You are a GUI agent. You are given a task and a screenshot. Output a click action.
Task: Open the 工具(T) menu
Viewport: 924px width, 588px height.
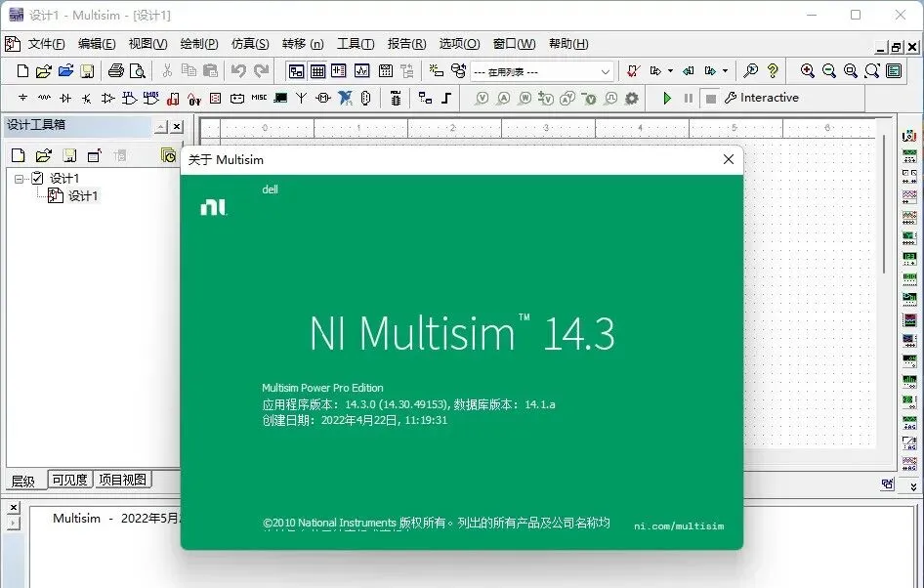pos(356,44)
